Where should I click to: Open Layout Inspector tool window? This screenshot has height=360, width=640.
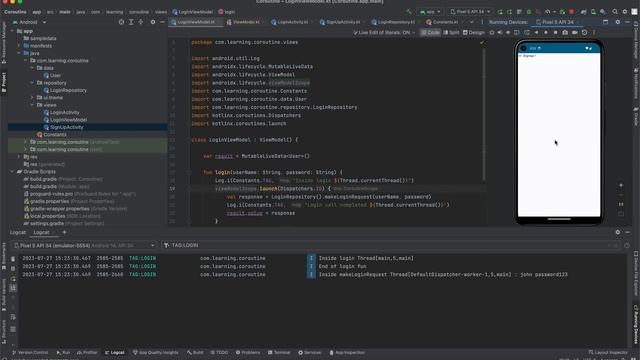tap(608, 353)
